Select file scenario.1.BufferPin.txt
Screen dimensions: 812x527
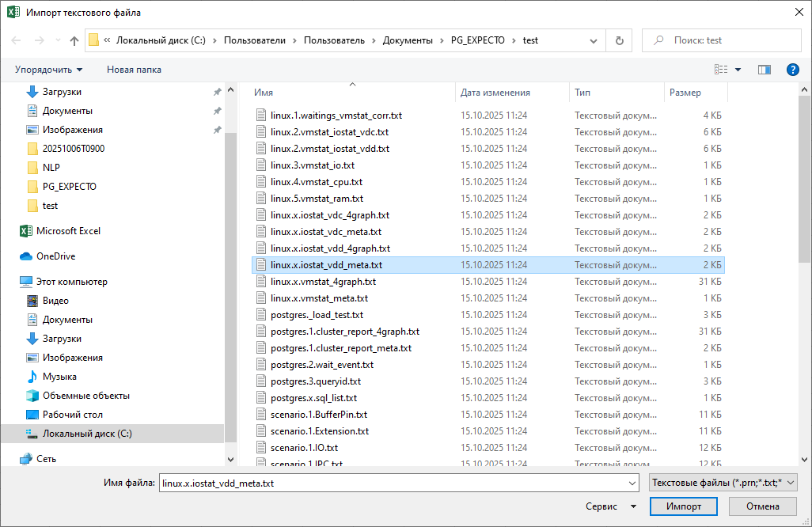pyautogui.click(x=318, y=414)
